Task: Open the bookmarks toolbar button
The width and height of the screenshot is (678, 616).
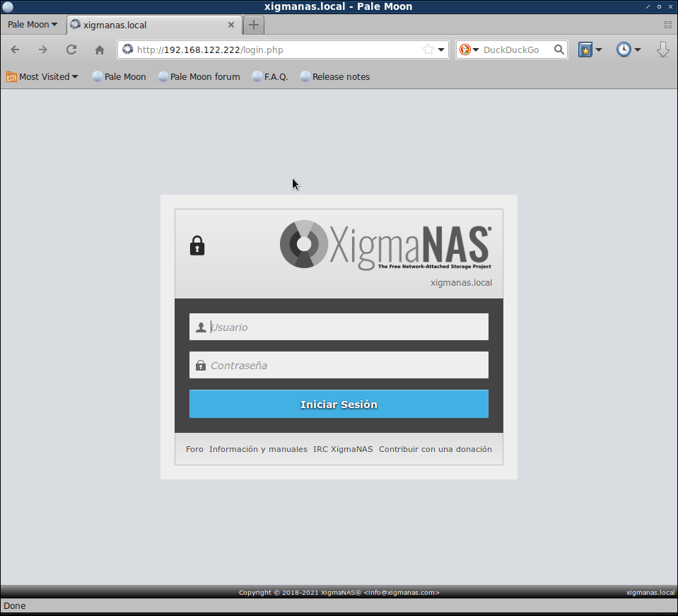Action: [x=585, y=50]
